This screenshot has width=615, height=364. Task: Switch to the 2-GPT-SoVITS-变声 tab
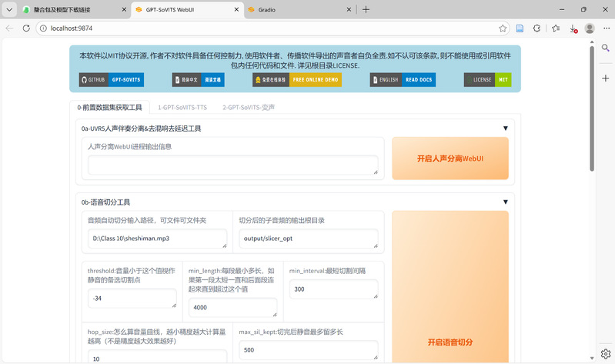click(248, 108)
